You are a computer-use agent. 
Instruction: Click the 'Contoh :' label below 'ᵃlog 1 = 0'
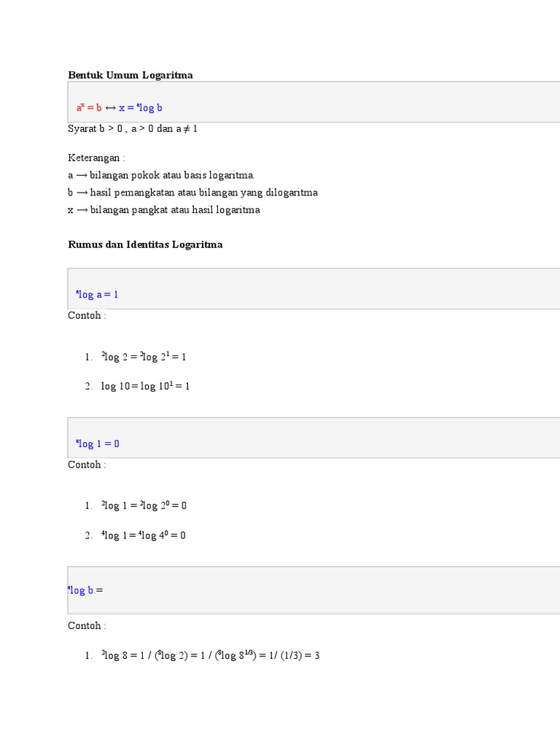coord(87,465)
